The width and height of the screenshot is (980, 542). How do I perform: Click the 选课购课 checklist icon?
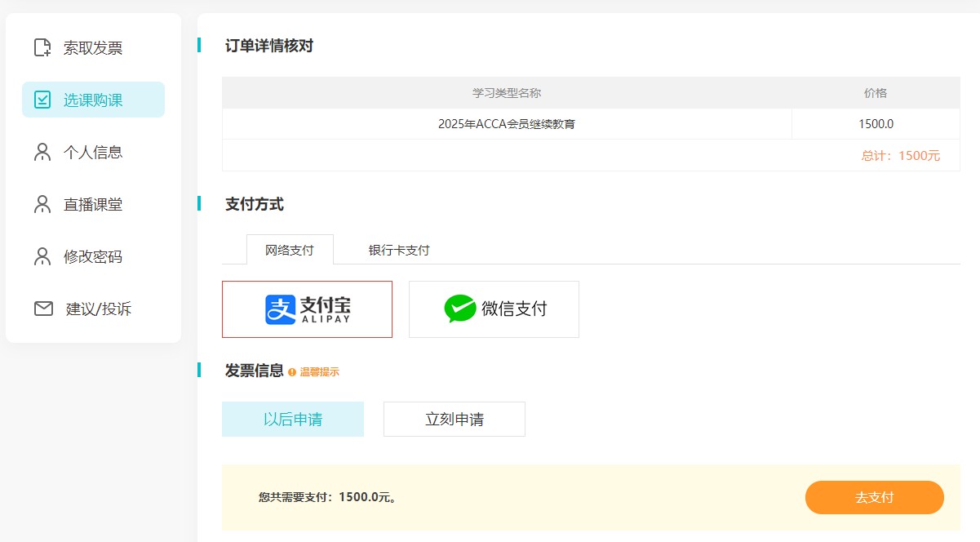[x=42, y=100]
